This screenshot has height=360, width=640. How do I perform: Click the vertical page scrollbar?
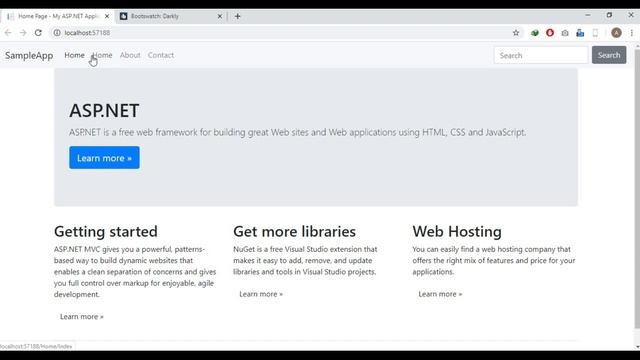click(x=637, y=188)
